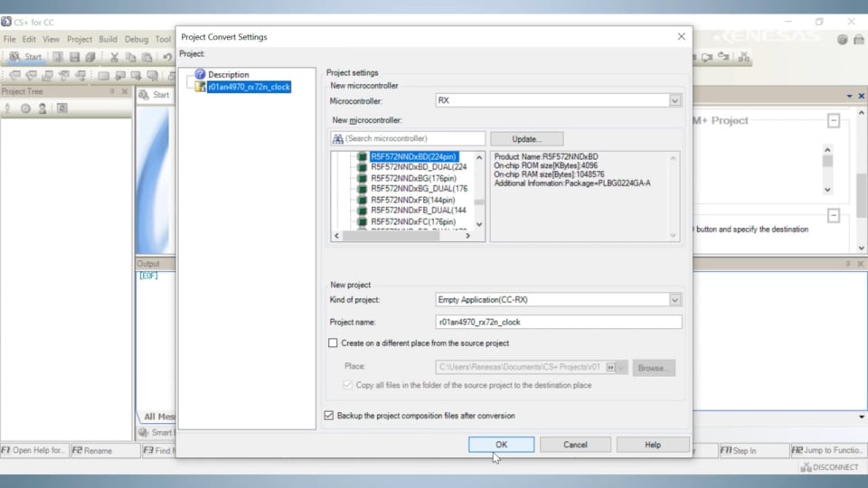Click the Start toolbar button
This screenshot has height=488, width=868.
point(25,57)
